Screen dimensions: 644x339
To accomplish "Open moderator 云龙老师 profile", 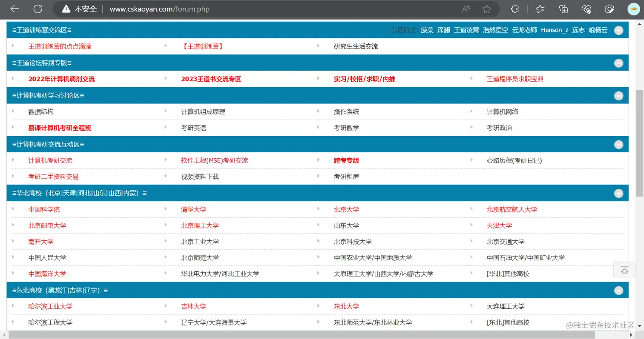I will 525,30.
